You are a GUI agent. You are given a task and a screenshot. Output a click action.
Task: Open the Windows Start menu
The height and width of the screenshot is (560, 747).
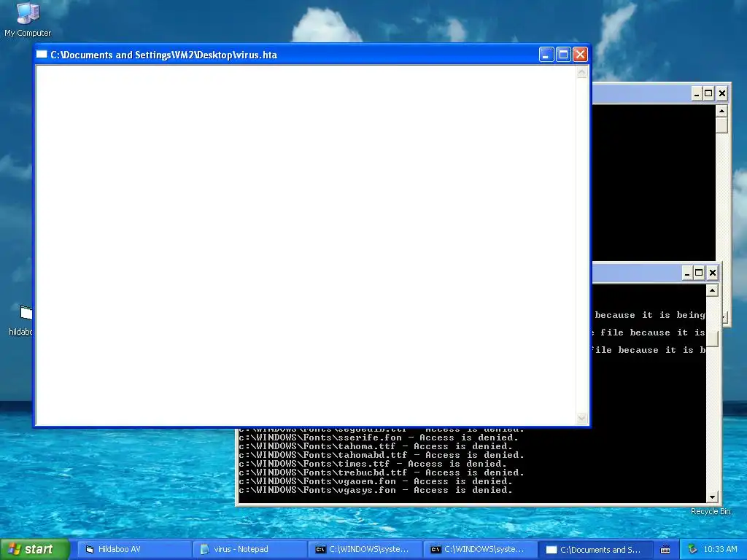[35, 549]
